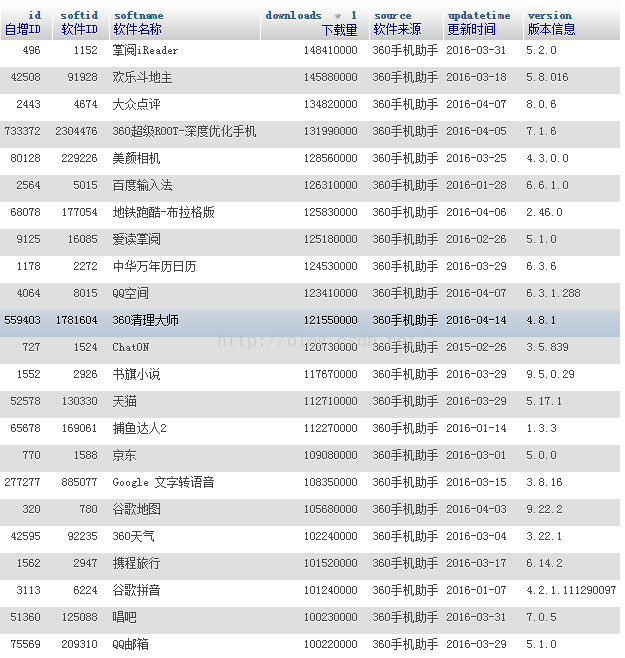Sort by the id column header
The height and width of the screenshot is (658, 625).
(34, 15)
